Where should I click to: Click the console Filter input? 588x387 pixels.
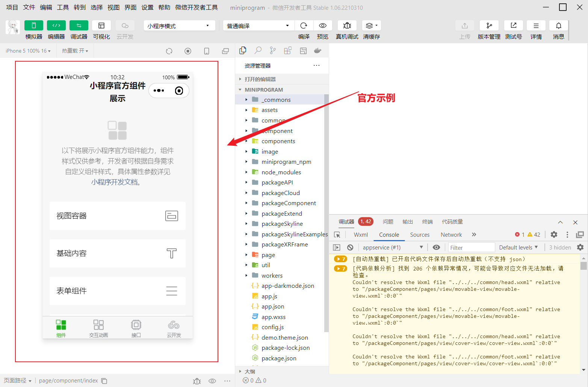coord(472,248)
